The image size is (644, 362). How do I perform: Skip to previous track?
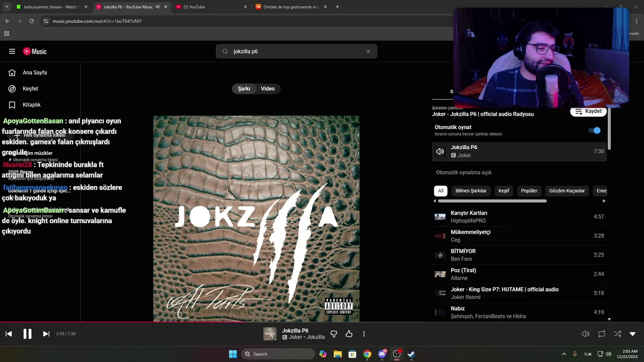9,334
